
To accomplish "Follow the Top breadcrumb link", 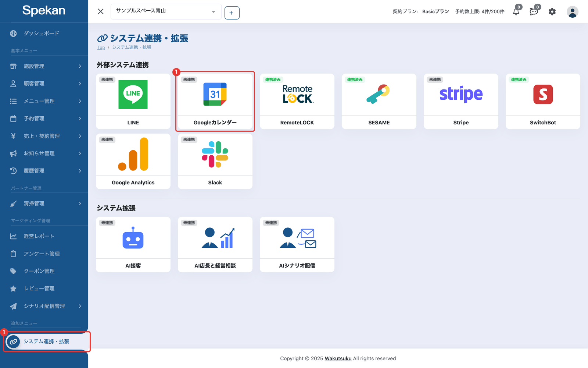I will [x=101, y=47].
